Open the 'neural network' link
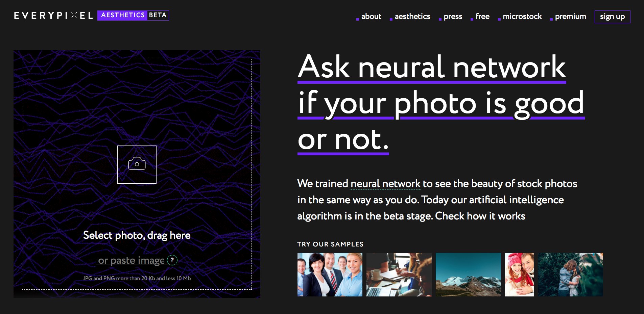The image size is (644, 314). (x=385, y=184)
